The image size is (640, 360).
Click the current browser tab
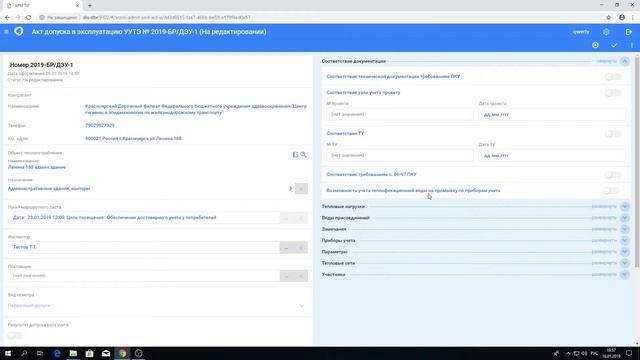(43, 5)
